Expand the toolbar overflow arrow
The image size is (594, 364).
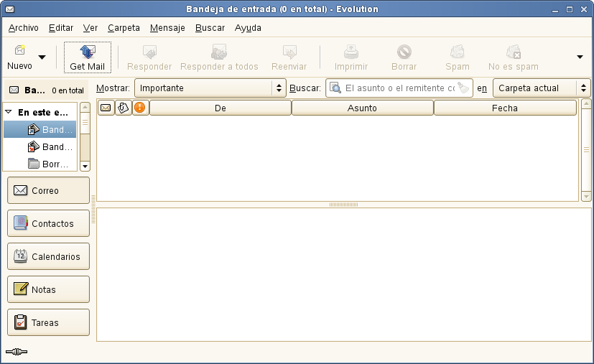[580, 57]
